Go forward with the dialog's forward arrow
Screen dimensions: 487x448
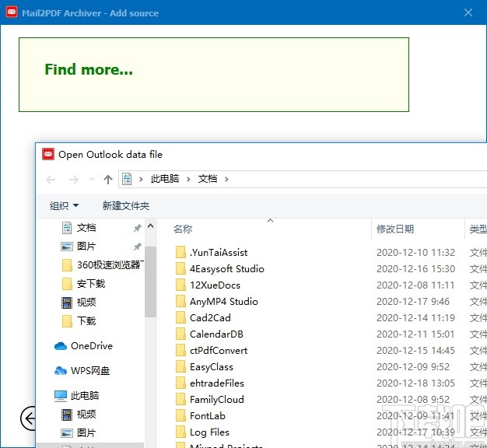pyautogui.click(x=74, y=180)
